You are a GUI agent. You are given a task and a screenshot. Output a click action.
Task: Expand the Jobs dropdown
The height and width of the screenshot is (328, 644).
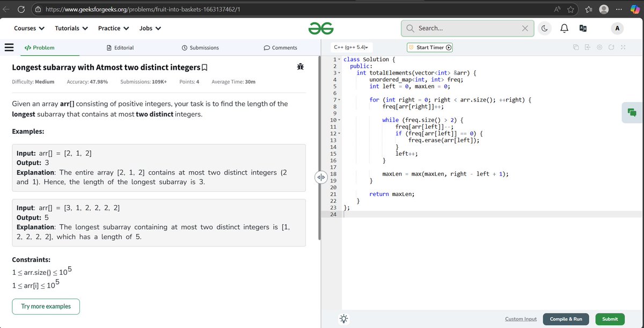pyautogui.click(x=150, y=28)
